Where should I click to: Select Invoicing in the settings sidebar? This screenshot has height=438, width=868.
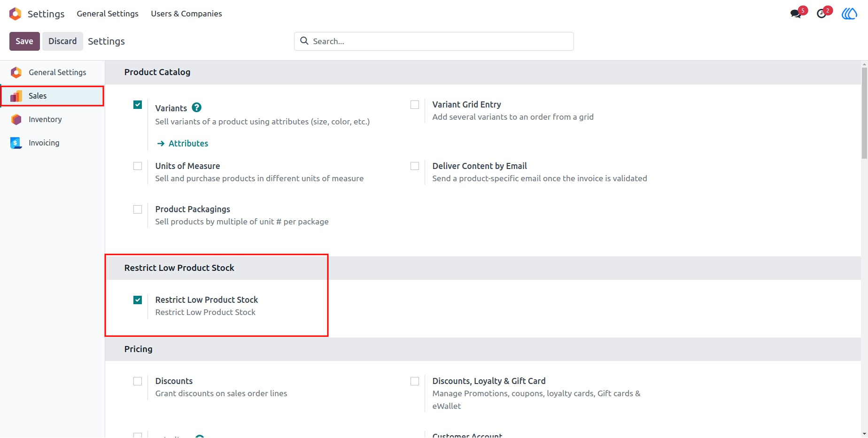tap(52, 143)
